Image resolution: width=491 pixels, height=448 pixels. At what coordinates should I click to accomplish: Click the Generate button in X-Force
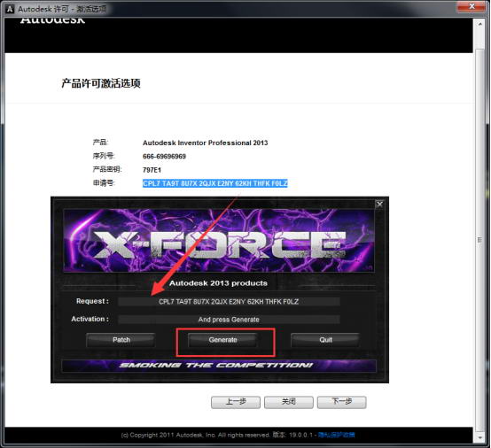(x=222, y=340)
